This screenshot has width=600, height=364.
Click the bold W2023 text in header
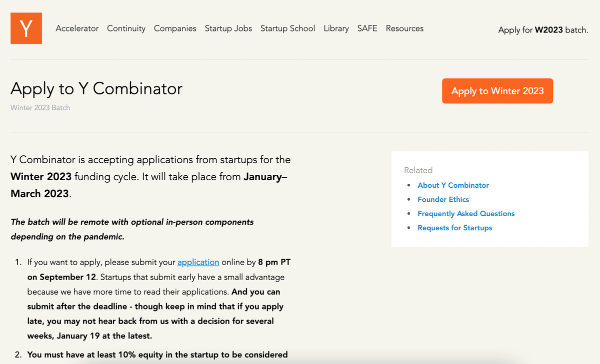(x=548, y=30)
